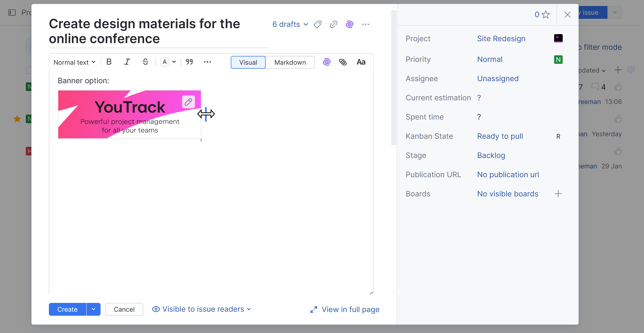Open the Create button dropdown arrow
This screenshot has width=644, height=333.
tap(93, 309)
